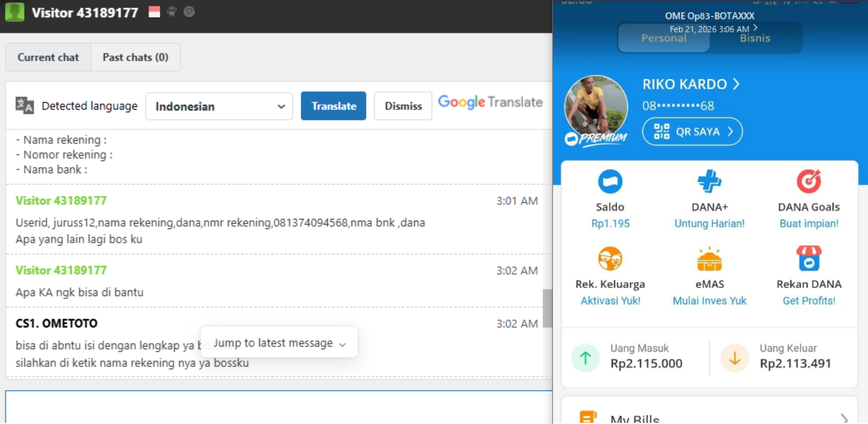
Task: Open the Saldo wallet icon
Action: [x=610, y=182]
